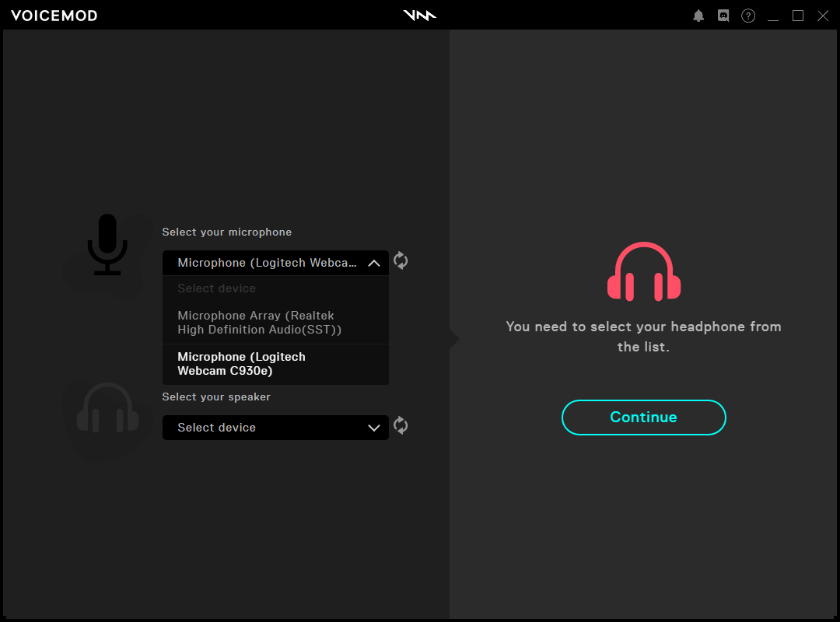Viewport: 840px width, 622px height.
Task: Refresh the speaker device list
Action: (x=401, y=425)
